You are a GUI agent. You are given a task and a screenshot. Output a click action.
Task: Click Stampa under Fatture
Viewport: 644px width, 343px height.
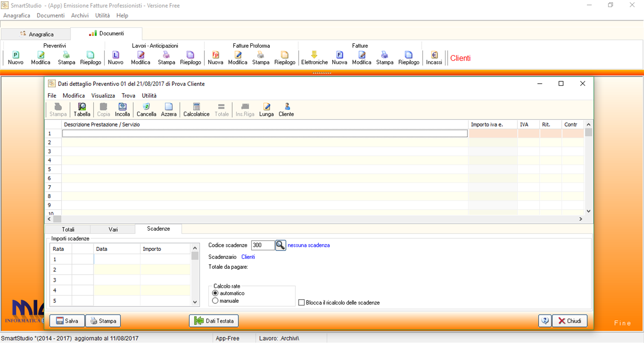(x=385, y=58)
